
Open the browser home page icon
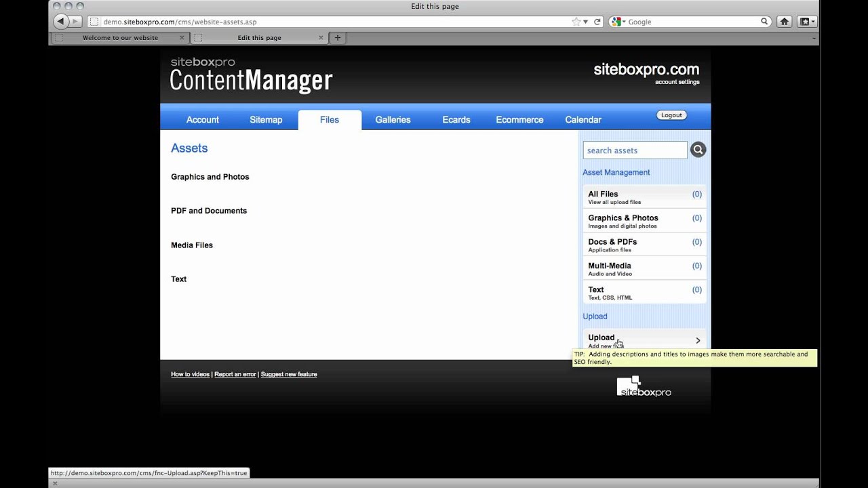785,22
